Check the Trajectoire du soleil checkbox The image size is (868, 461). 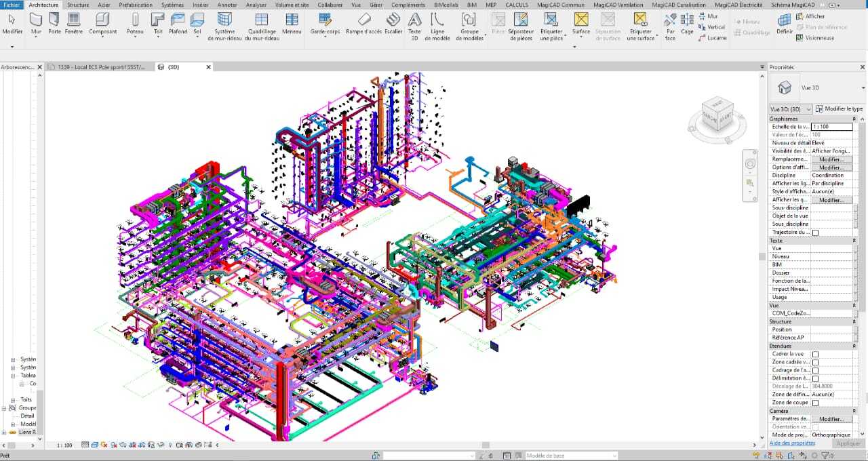coord(815,233)
